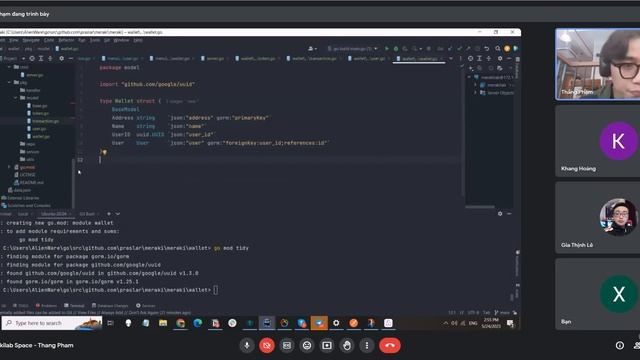This screenshot has width=640, height=360.
Task: Click the Debug bug icon in IDE
Action: [396, 49]
